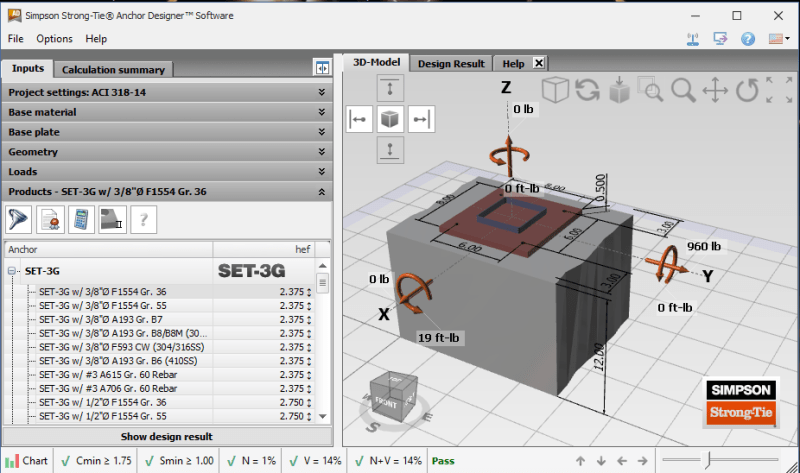This screenshot has height=473, width=800.
Task: Open the US flag language dropdown
Action: (x=779, y=39)
